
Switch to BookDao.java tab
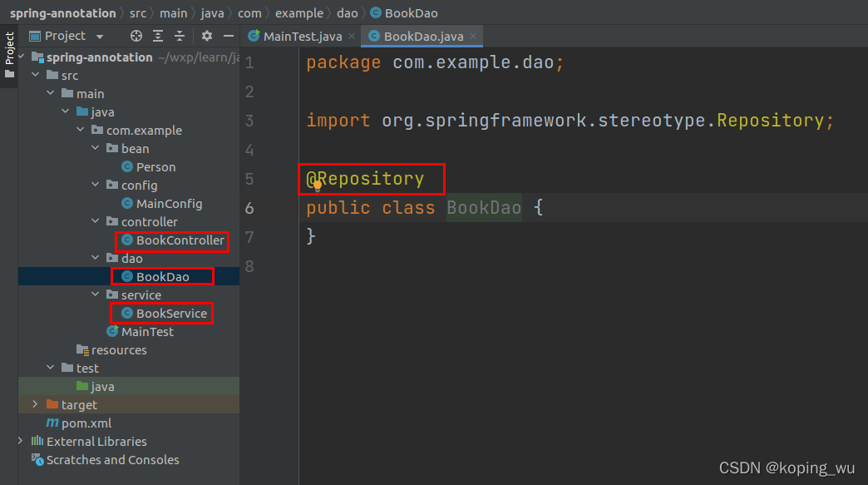coord(423,37)
